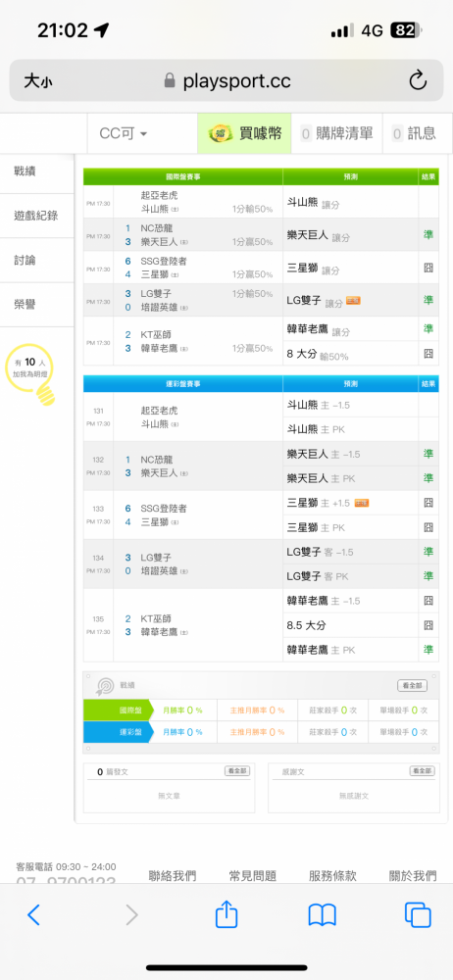Tap the playsport.cc address bar field
453x980 pixels.
[226, 80]
